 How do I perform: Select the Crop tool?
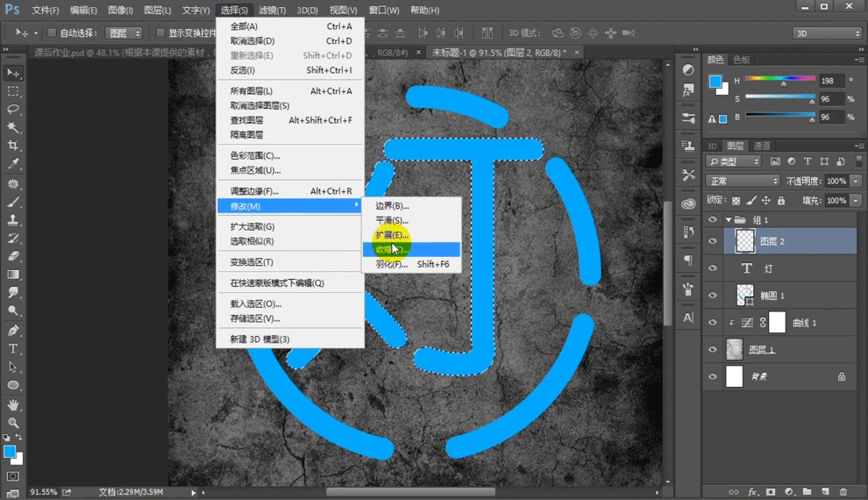13,146
